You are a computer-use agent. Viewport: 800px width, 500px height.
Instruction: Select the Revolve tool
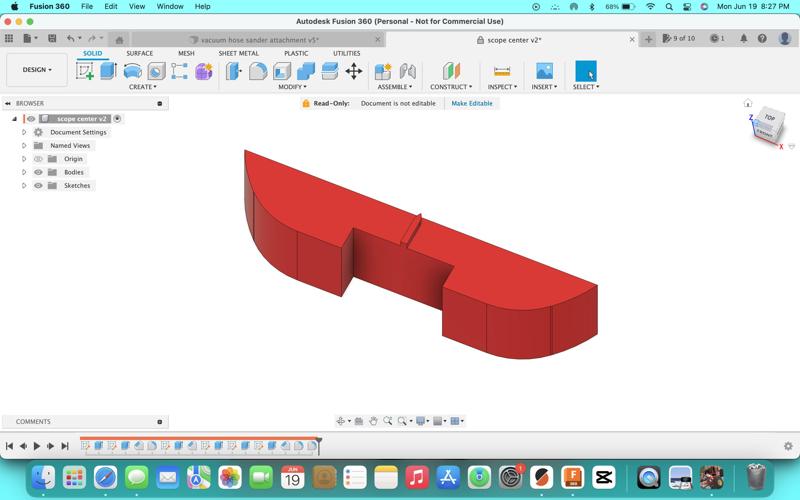(x=132, y=71)
